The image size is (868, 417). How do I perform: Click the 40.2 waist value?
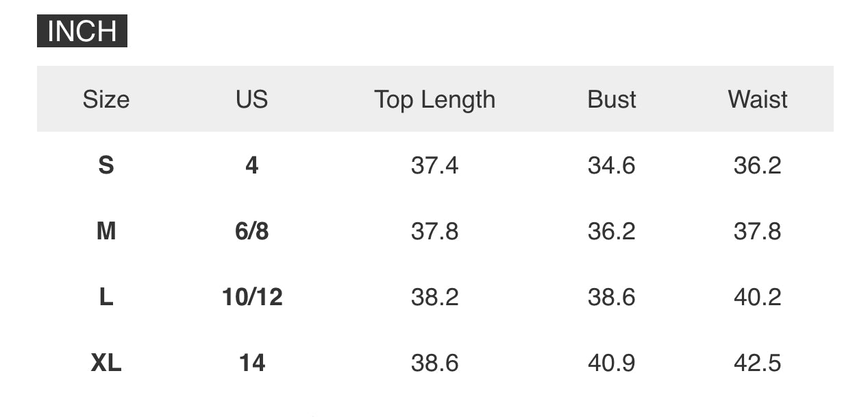tap(757, 297)
